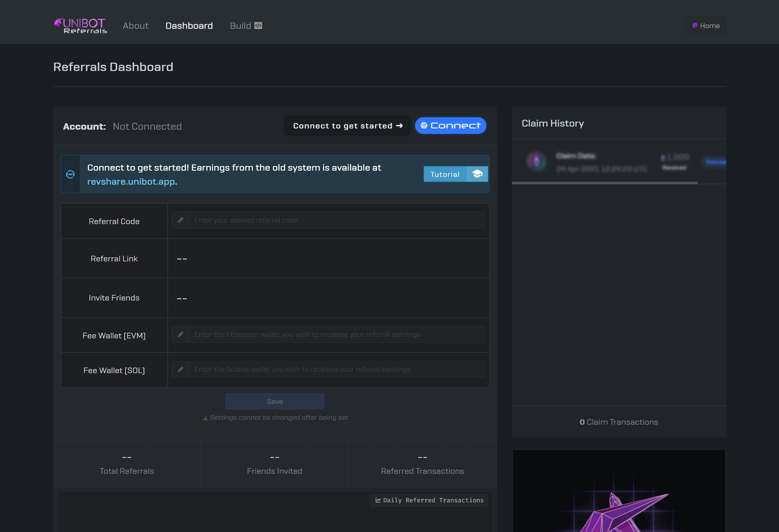
Task: Click the pencil icon in Fee Wallet [SOL] field
Action: pos(180,369)
